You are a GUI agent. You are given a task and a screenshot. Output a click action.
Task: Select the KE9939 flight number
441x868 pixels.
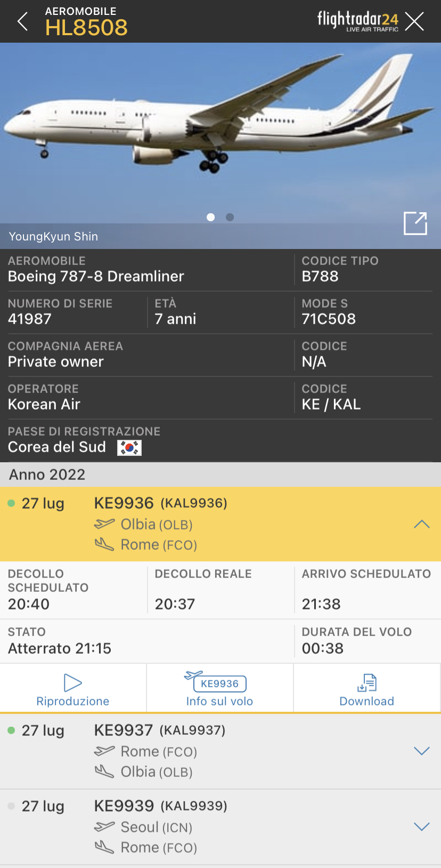click(124, 806)
